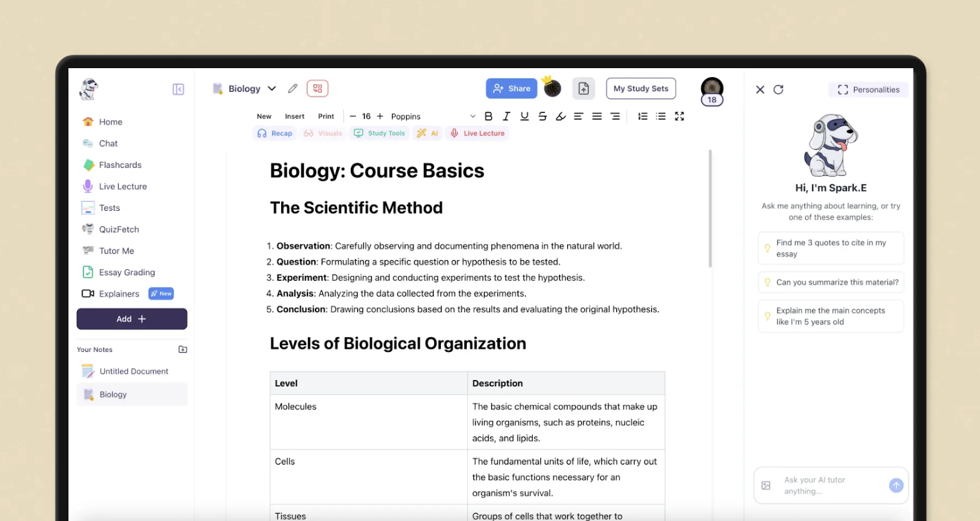Viewport: 980px width, 521px height.
Task: Click the dark avatar with crown
Action: pos(552,88)
